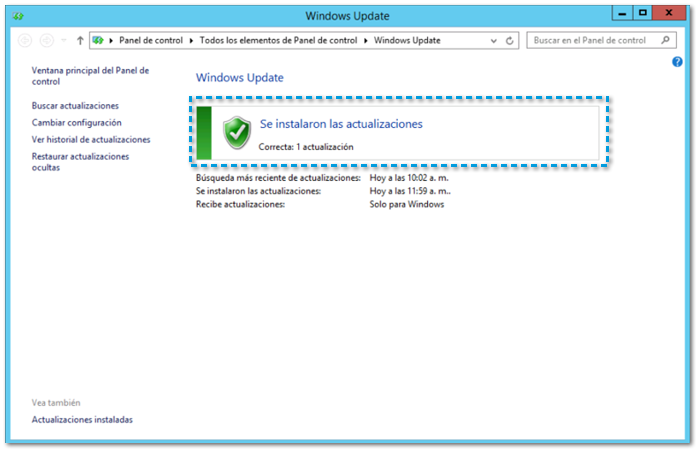This screenshot has width=699, height=452.
Task: Click 'Búsqueda más reciente de actualizaciones:' label
Action: pyautogui.click(x=278, y=178)
